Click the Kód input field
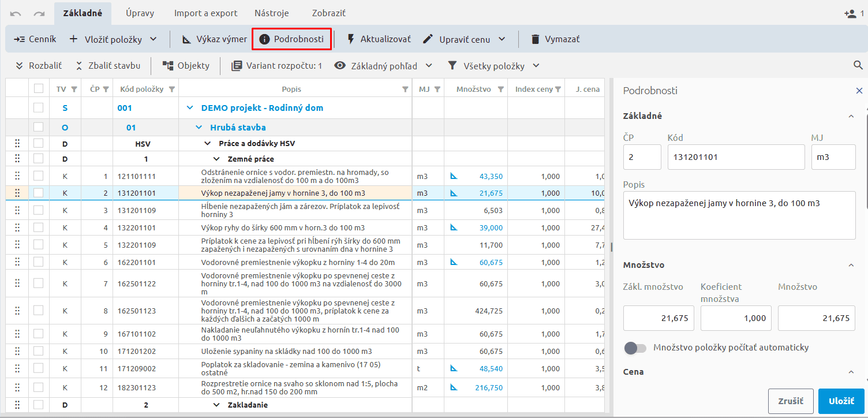 coord(736,157)
